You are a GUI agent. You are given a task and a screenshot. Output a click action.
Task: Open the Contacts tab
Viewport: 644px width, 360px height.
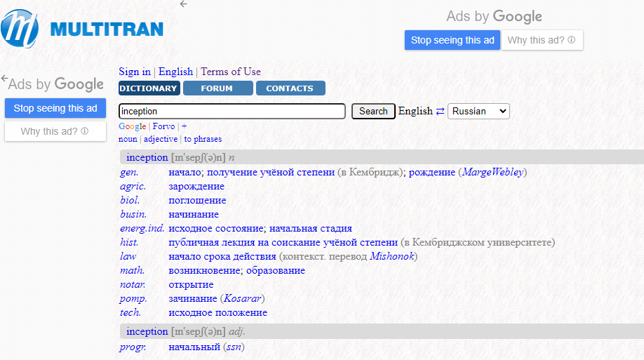click(290, 88)
